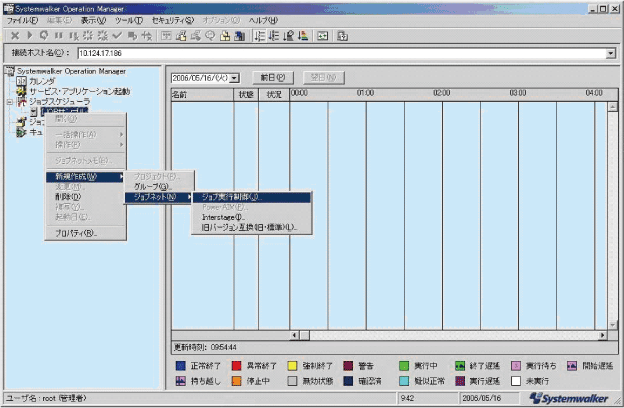
Task: Click the green arrows fit-view toolbar icon
Action: click(x=323, y=36)
